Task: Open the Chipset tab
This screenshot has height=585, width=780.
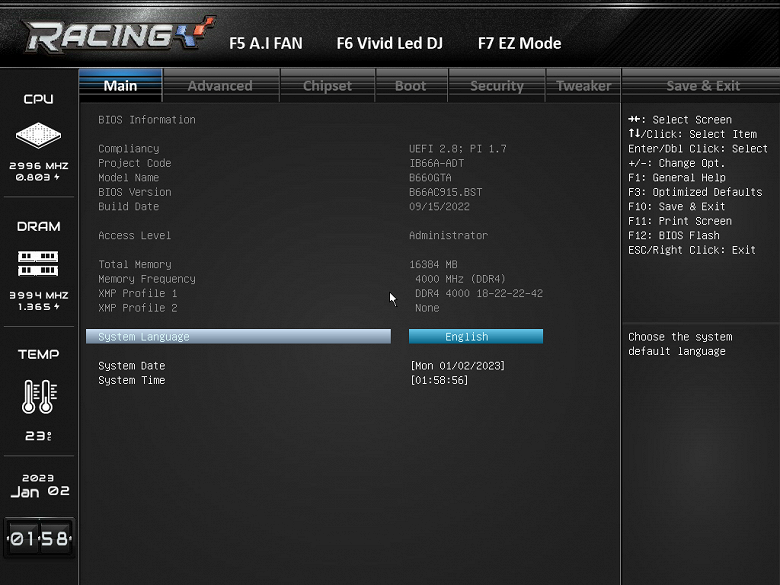Action: [x=327, y=86]
